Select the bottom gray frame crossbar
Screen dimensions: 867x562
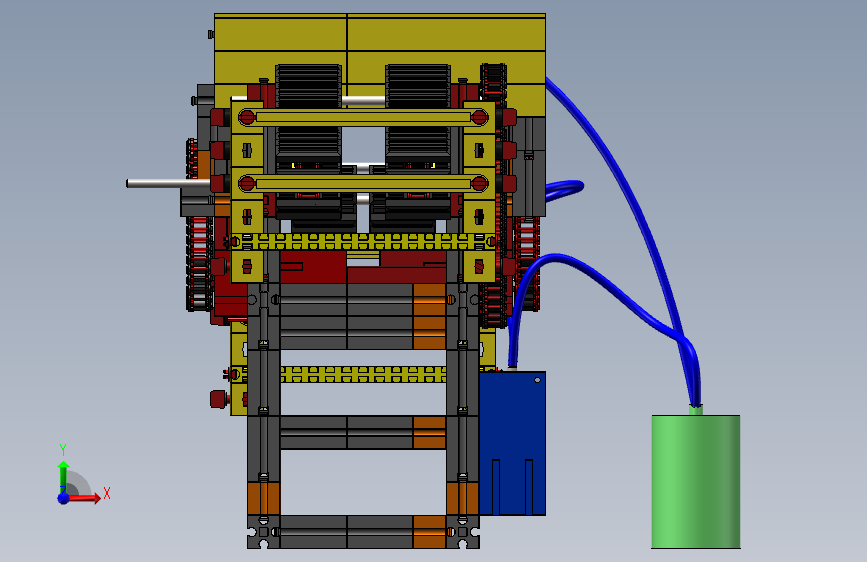point(363,532)
